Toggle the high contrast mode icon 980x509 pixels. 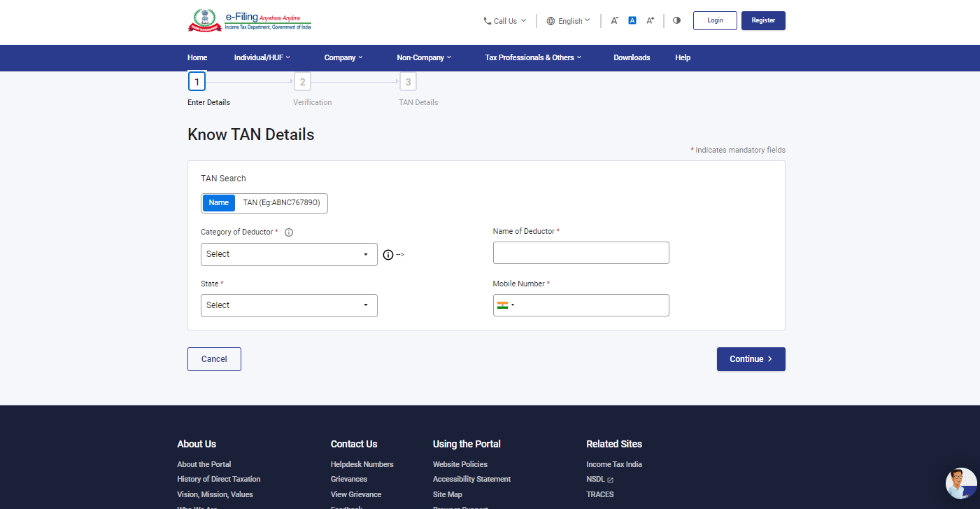[x=676, y=21]
